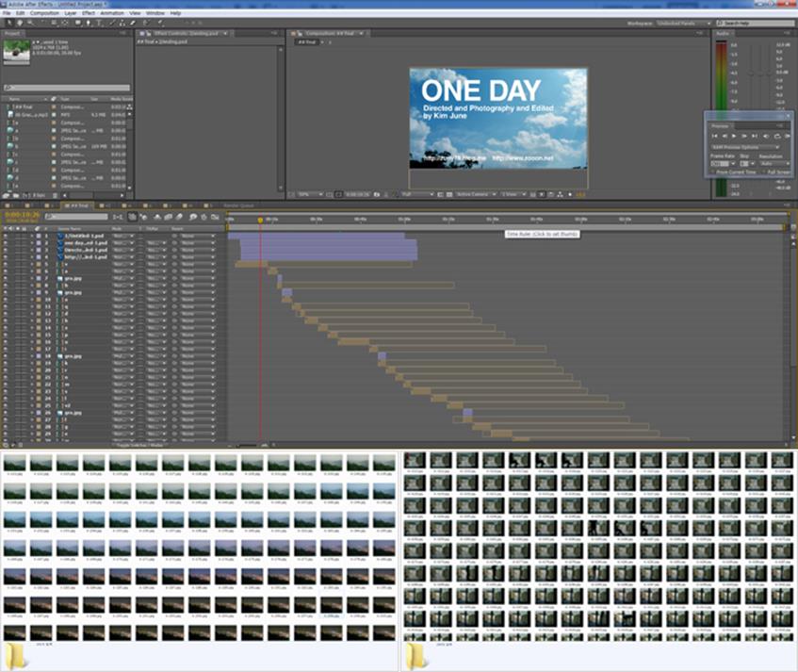Click the new folder icon in Project panel
798x672 pixels.
pos(16,195)
